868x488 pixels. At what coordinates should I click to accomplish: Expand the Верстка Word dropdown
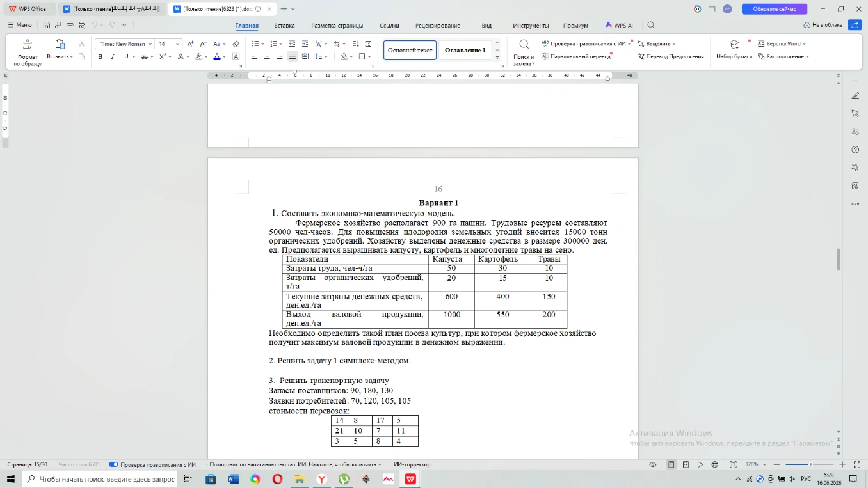(782, 44)
